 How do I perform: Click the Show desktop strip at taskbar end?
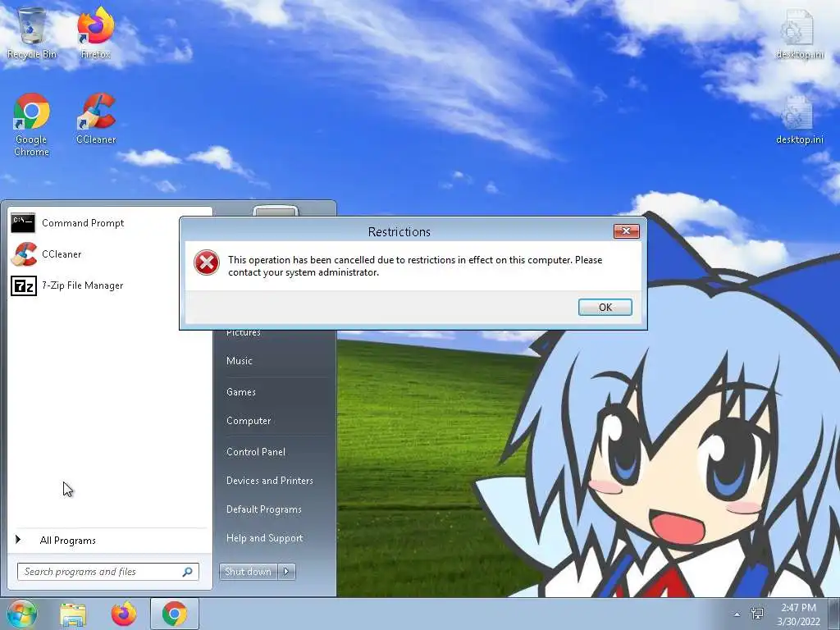tap(834, 614)
